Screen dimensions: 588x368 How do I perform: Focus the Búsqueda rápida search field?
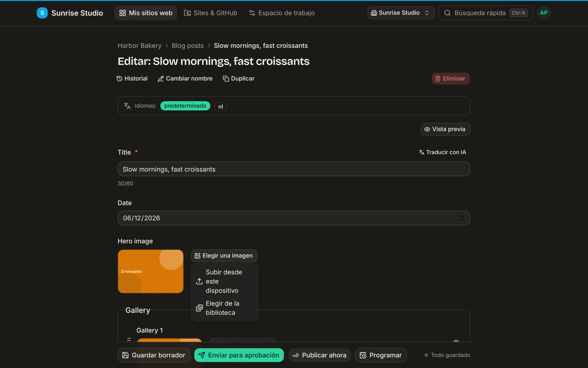click(486, 13)
